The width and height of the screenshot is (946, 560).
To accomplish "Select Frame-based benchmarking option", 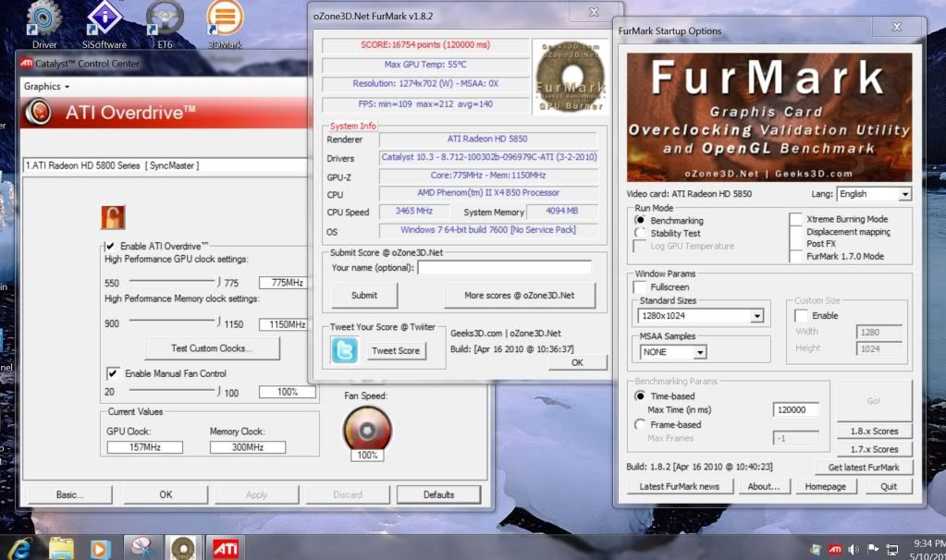I will pos(640,424).
